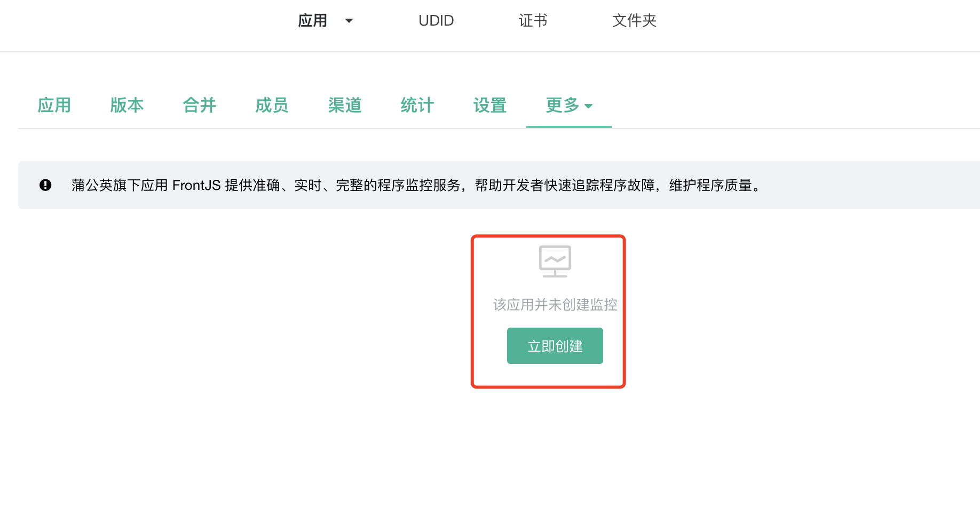Click the caret arrow next to 更多
The height and width of the screenshot is (508, 980).
(x=588, y=106)
